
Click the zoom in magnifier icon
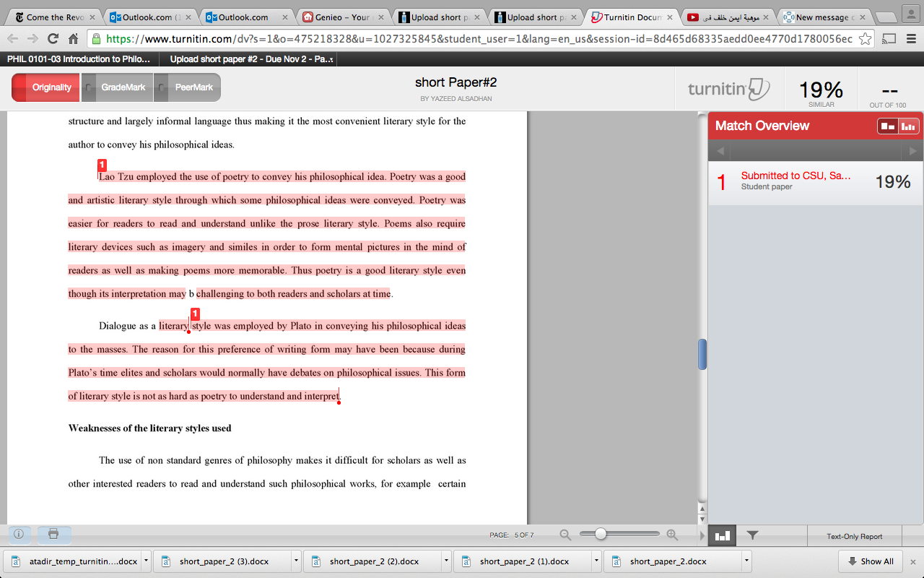(x=672, y=535)
